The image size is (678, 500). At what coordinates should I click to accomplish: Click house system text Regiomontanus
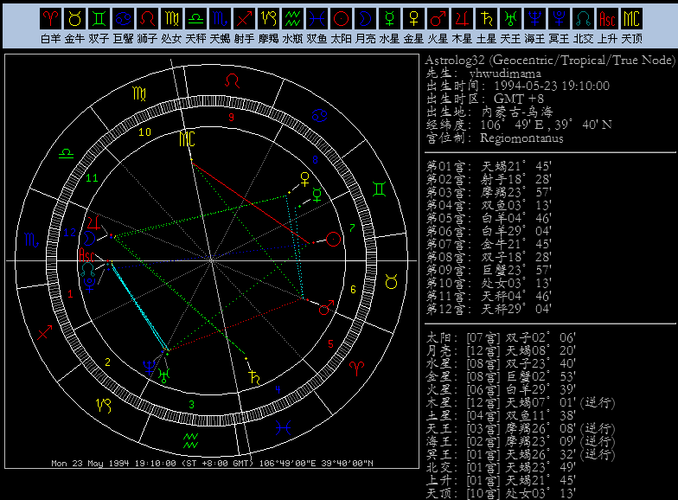pyautogui.click(x=521, y=138)
